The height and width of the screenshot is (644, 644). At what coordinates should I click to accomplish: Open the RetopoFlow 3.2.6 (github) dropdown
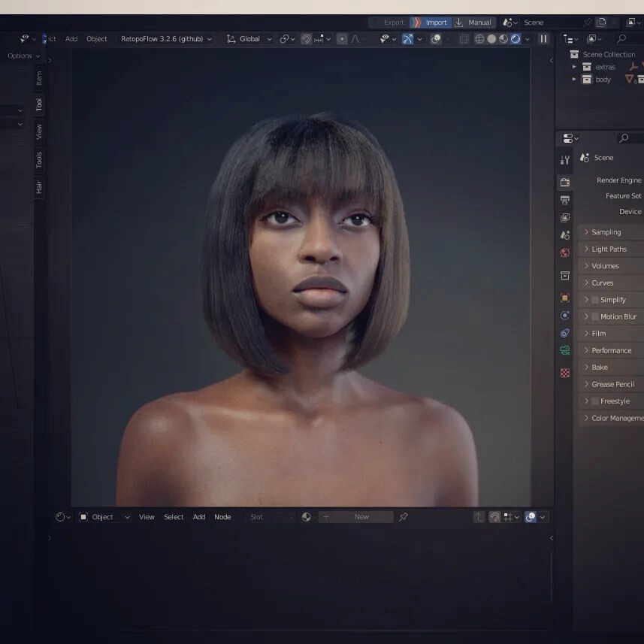click(x=166, y=39)
